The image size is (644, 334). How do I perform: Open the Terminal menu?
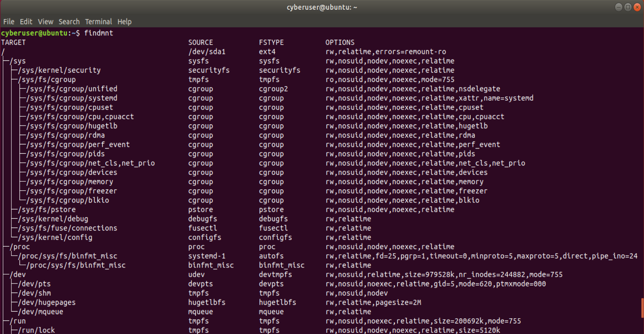click(x=98, y=22)
